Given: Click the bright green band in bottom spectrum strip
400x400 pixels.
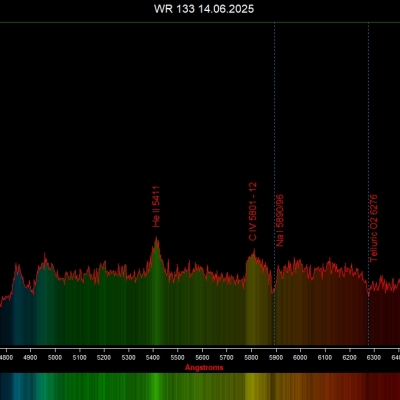Looking at the screenshot, I should 154,386.
